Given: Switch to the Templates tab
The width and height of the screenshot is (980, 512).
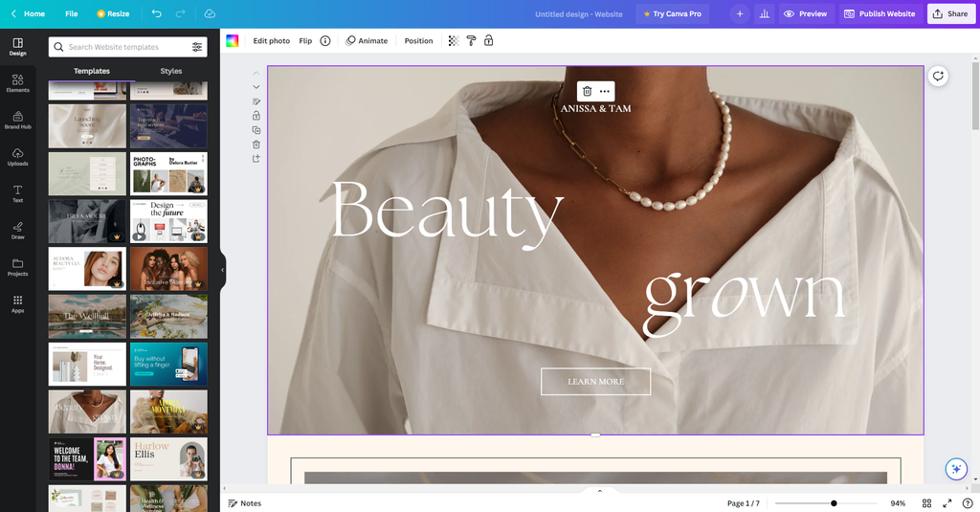Looking at the screenshot, I should tap(92, 71).
